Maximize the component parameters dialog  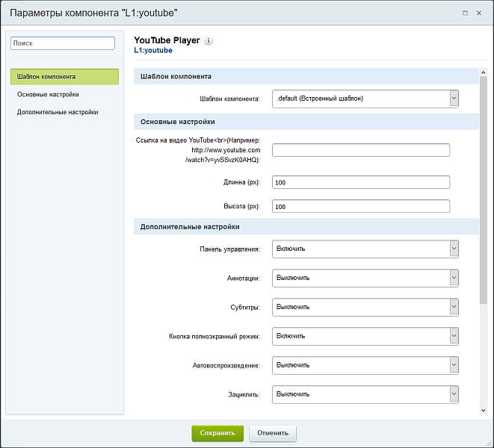tap(464, 13)
